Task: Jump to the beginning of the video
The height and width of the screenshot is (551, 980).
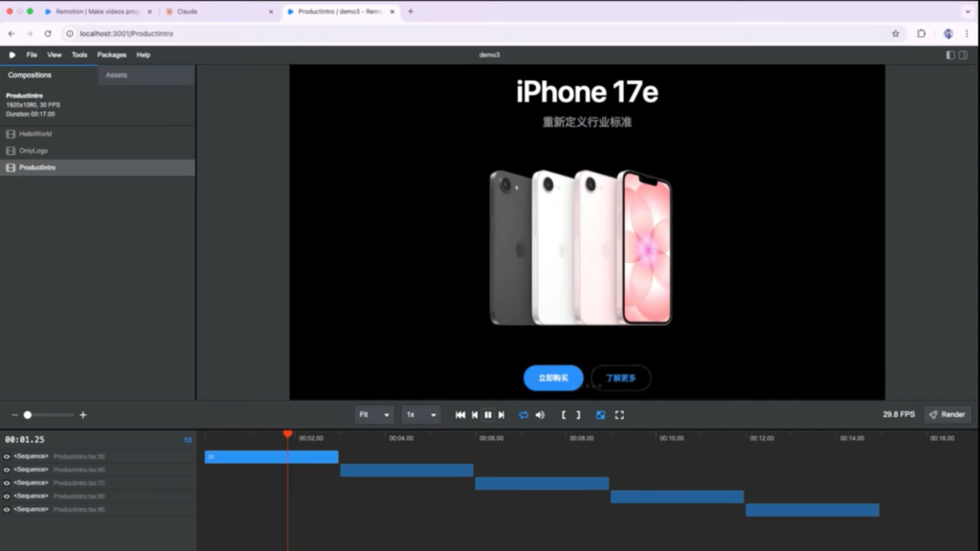Action: 460,415
